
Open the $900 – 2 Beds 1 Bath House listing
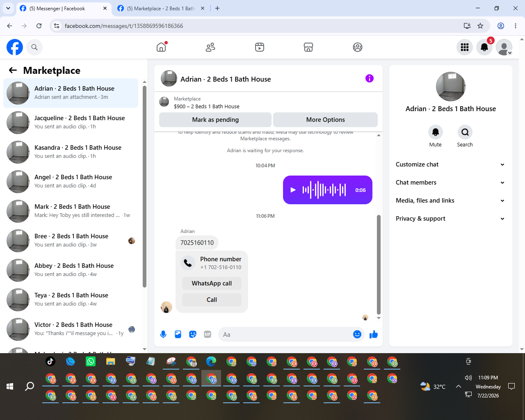point(207,106)
